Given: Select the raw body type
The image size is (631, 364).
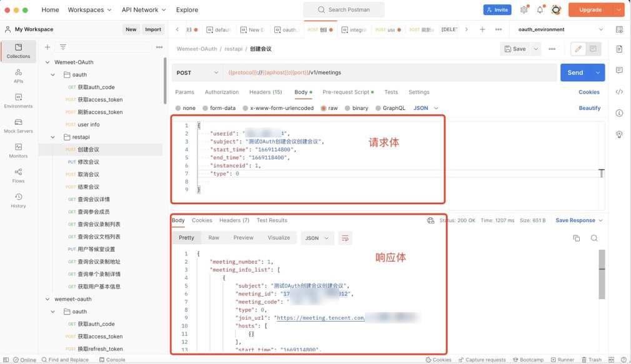Looking at the screenshot, I should point(329,108).
